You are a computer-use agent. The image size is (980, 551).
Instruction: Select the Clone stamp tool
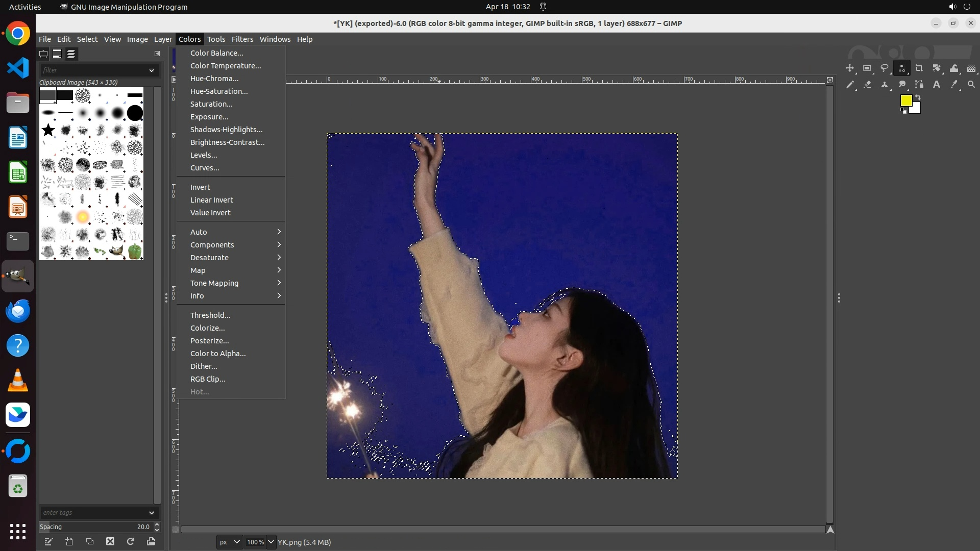click(885, 85)
